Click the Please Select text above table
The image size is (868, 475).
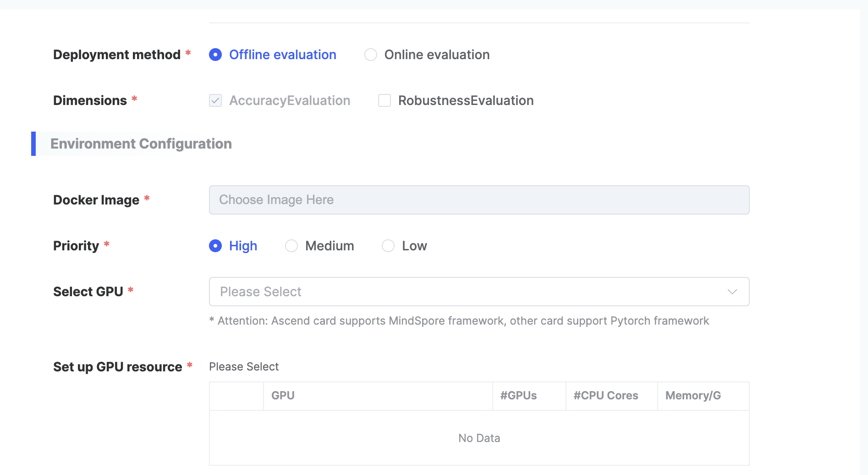(x=244, y=367)
